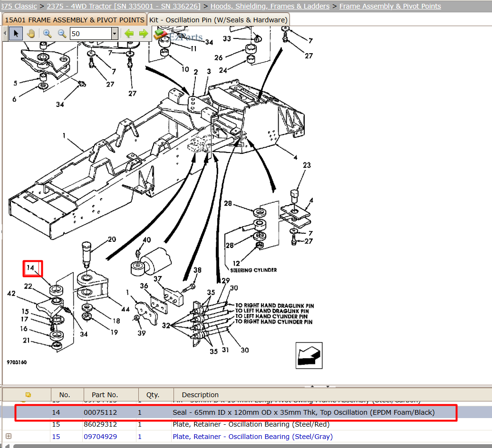Click the Description column header
The image size is (492, 448).
pos(200,395)
